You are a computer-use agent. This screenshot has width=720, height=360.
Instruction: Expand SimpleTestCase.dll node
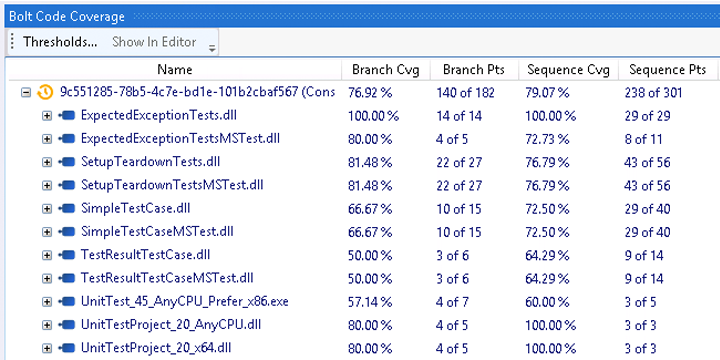coord(47,209)
